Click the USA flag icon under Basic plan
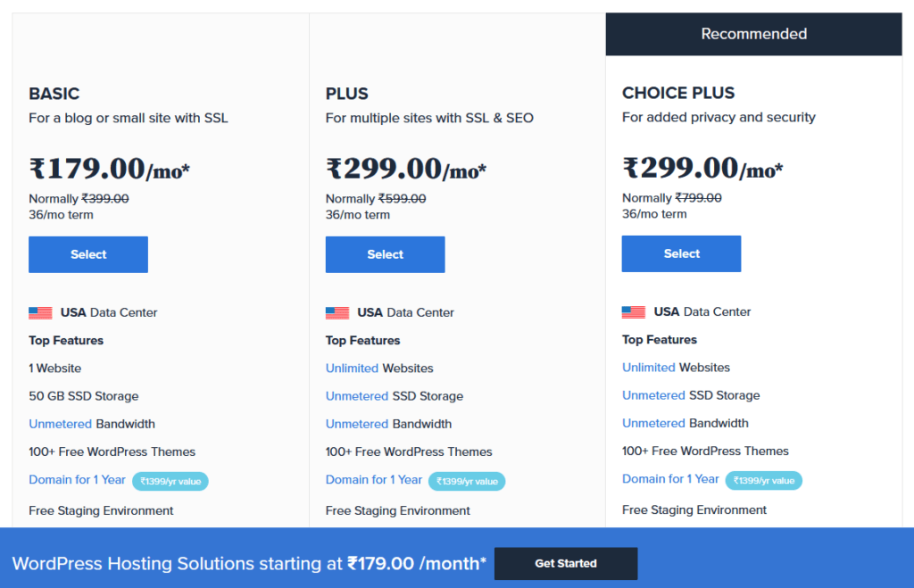914x588 pixels. [x=40, y=311]
